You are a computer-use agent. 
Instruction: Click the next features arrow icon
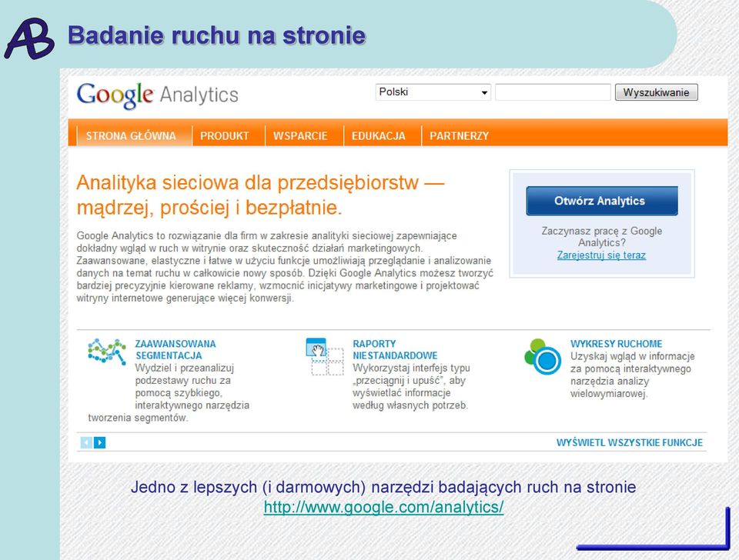[x=99, y=443]
